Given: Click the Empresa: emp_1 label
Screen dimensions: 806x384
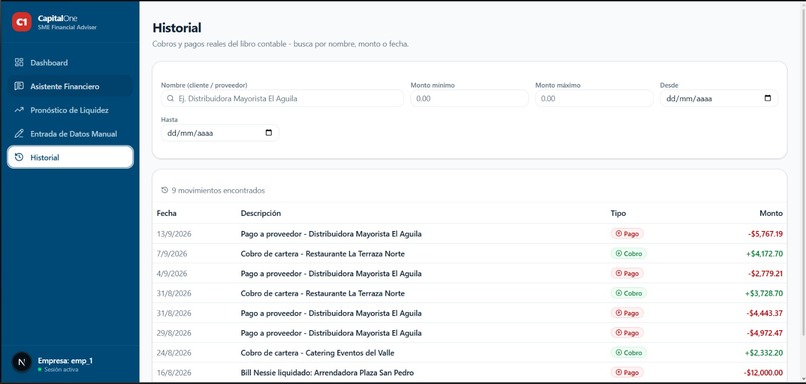Looking at the screenshot, I should click(65, 361).
